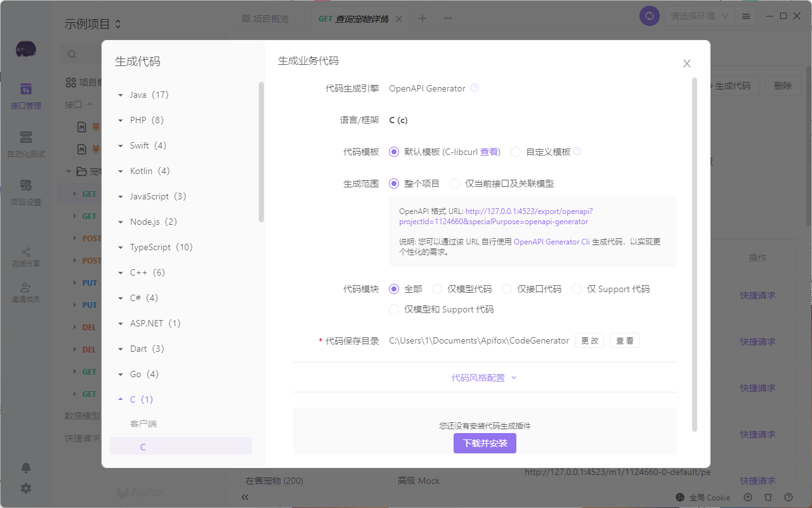Click the 全局 Cookie icon in the status bar
Screen dimensions: 812x508
pyautogui.click(x=681, y=497)
